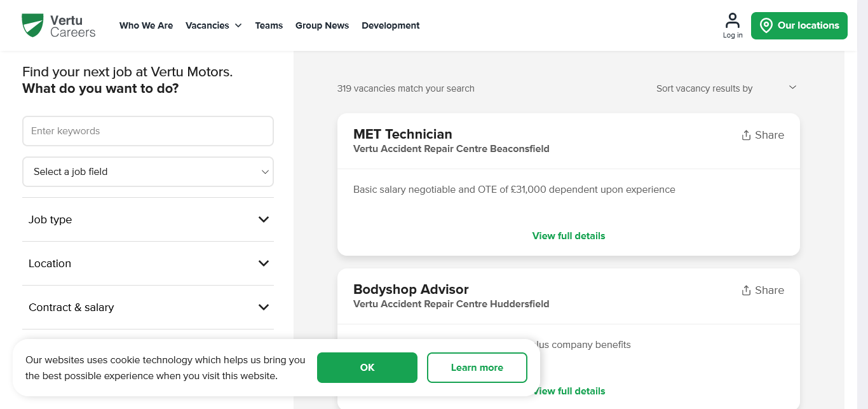Screen dimensions: 868x409
Task: Click the map pin icon in Our locations
Action: tap(766, 26)
